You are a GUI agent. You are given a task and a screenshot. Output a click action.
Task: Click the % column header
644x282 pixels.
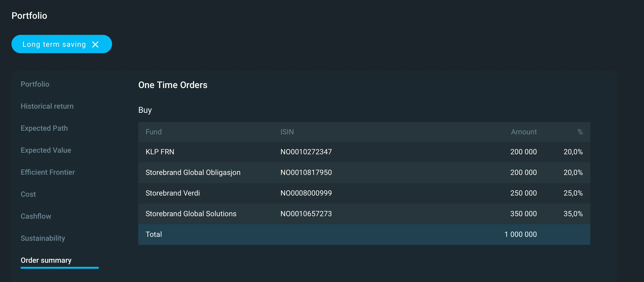580,132
